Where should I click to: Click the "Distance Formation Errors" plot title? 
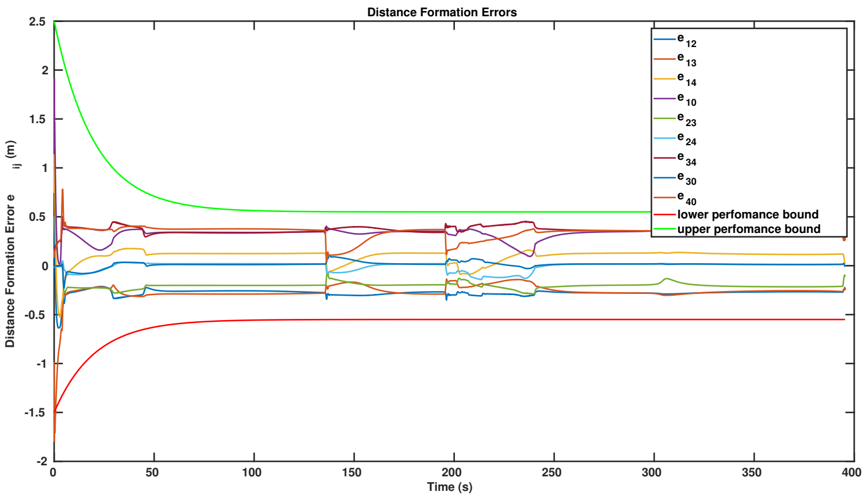tap(442, 12)
